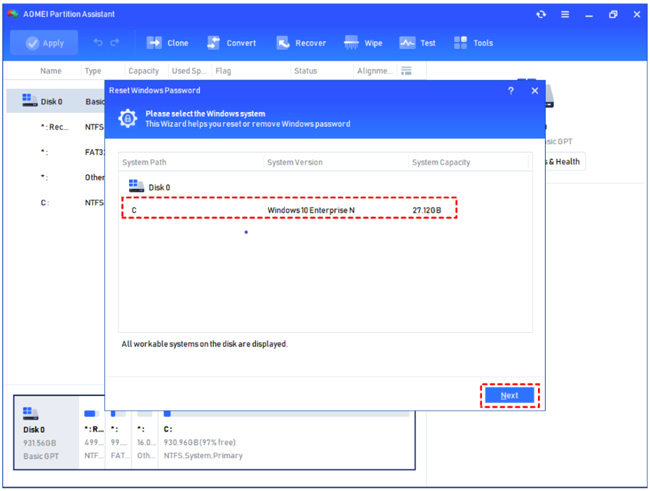The image size is (650, 491).
Task: Click the refresh icon in title bar
Action: pyautogui.click(x=541, y=15)
